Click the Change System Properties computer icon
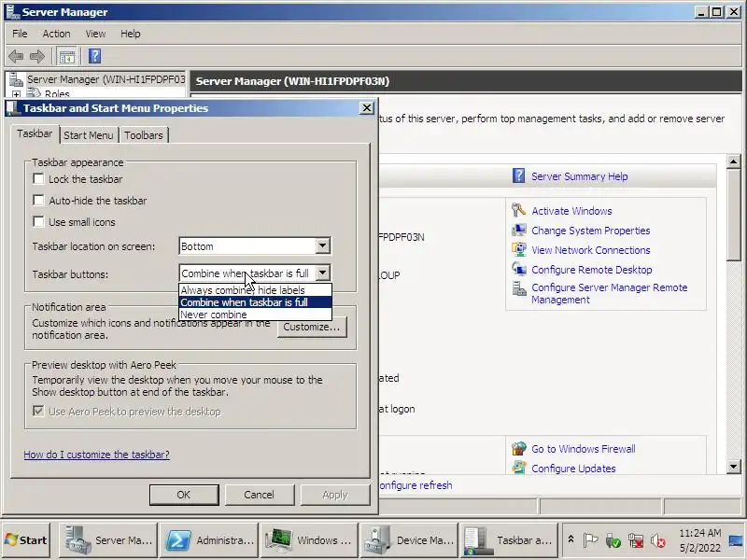This screenshot has height=560, width=747. [x=518, y=230]
